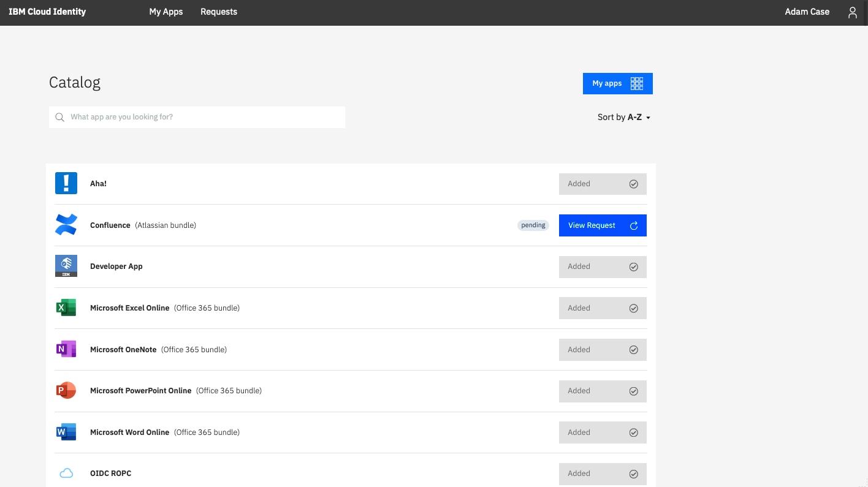Click the grid icon on My apps button
868x487 pixels.
637,83
